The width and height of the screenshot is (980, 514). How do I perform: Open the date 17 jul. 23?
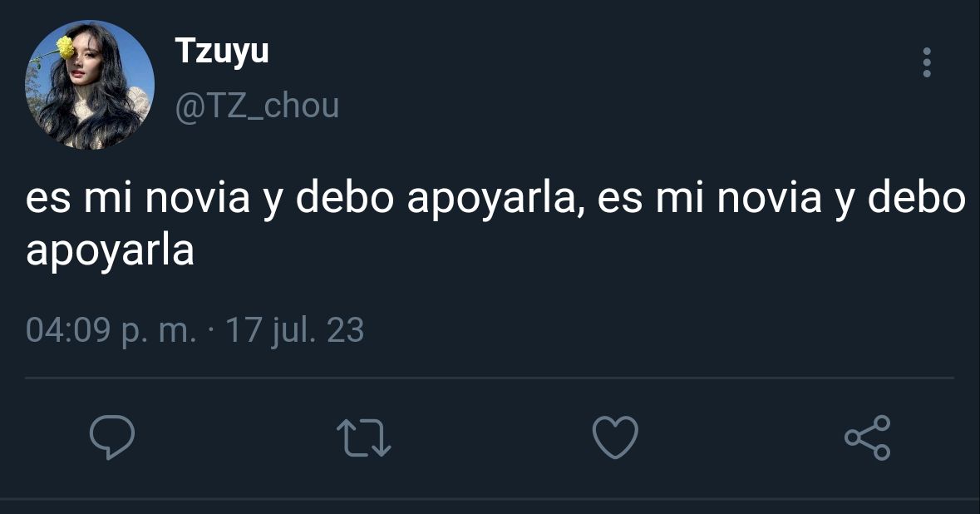[294, 330]
